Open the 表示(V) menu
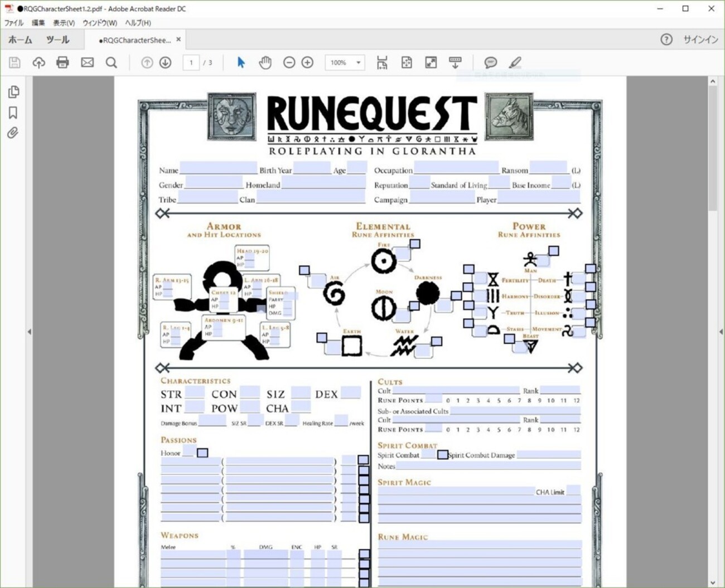Image resolution: width=725 pixels, height=588 pixels. point(64,23)
